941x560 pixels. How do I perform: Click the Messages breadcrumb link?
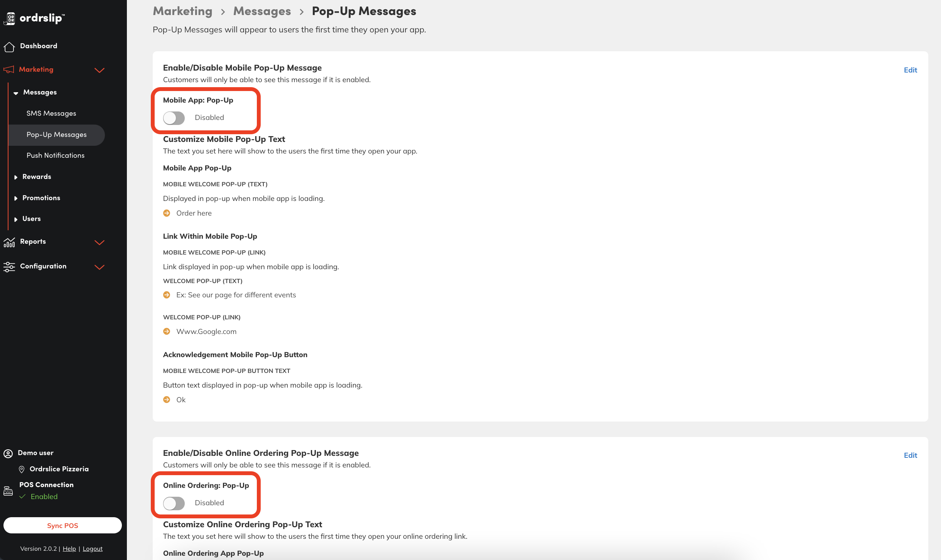(x=262, y=12)
